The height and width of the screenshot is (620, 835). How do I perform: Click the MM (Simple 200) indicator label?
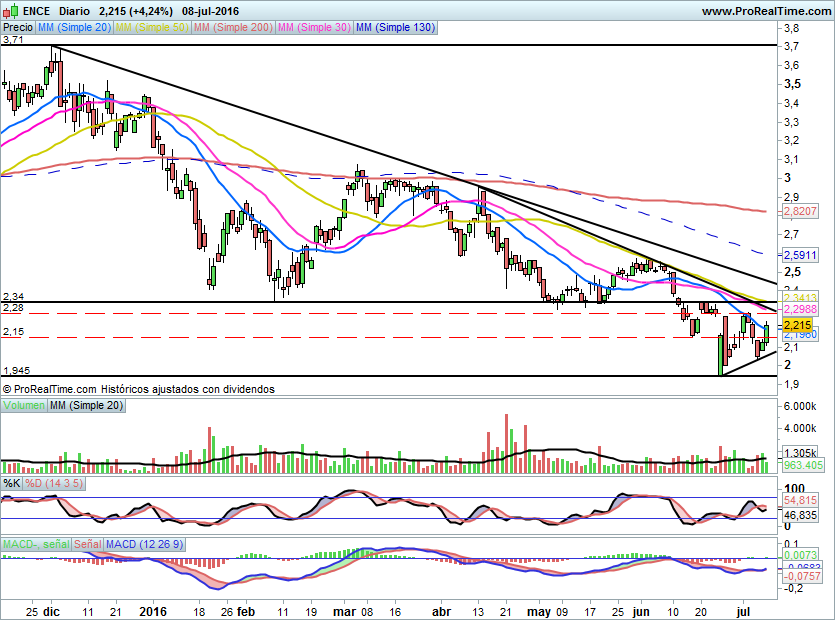(232, 29)
